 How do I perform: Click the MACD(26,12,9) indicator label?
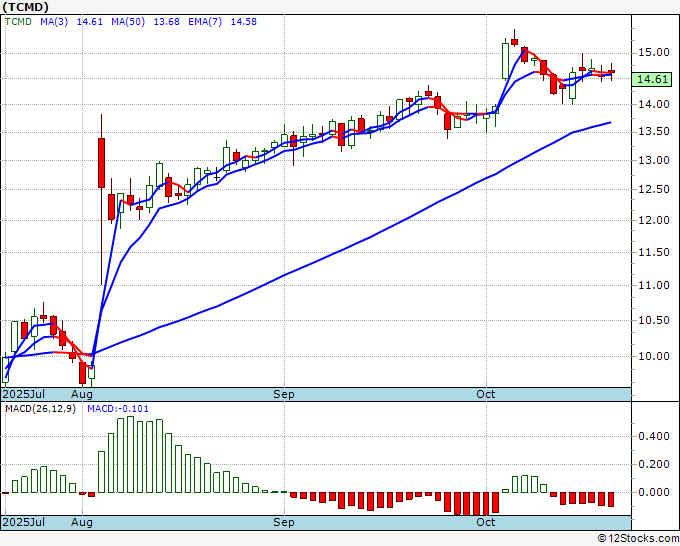tap(40, 409)
